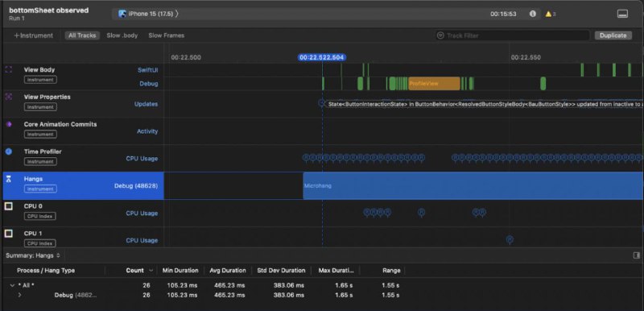Click the track filter icon
644x311 pixels.
[440, 35]
